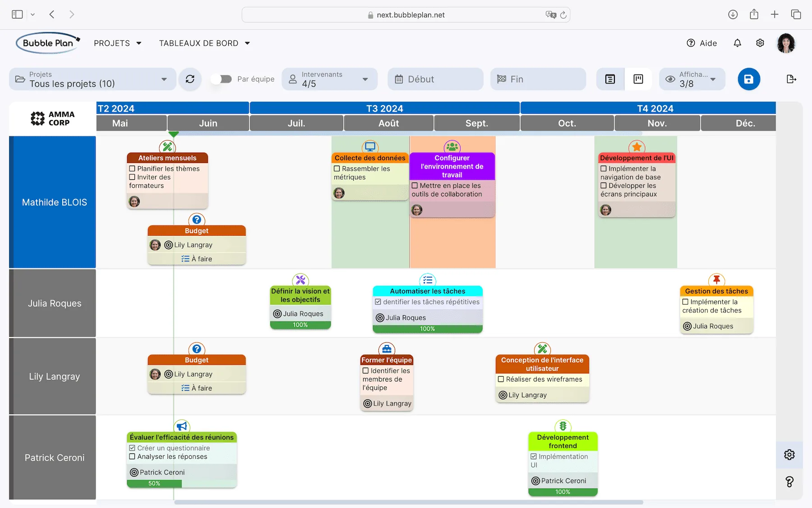Open the Lily Langray row header
The height and width of the screenshot is (508, 812).
click(52, 376)
